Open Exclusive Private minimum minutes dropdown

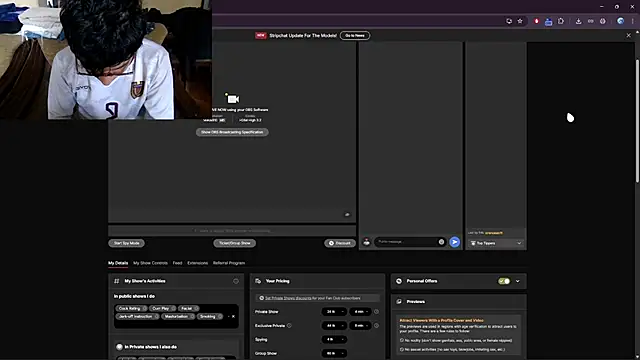coord(360,326)
